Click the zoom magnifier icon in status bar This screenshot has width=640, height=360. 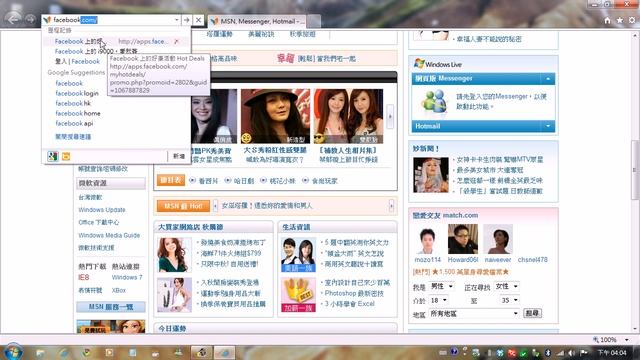pos(596,340)
